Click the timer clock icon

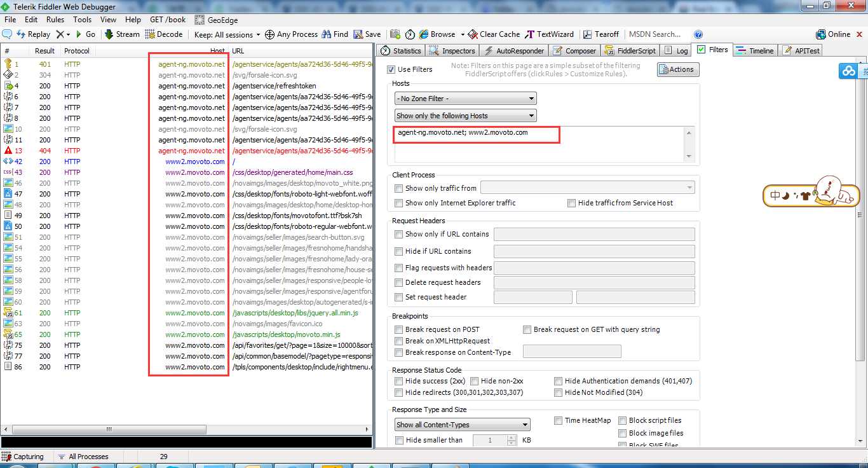(x=410, y=34)
